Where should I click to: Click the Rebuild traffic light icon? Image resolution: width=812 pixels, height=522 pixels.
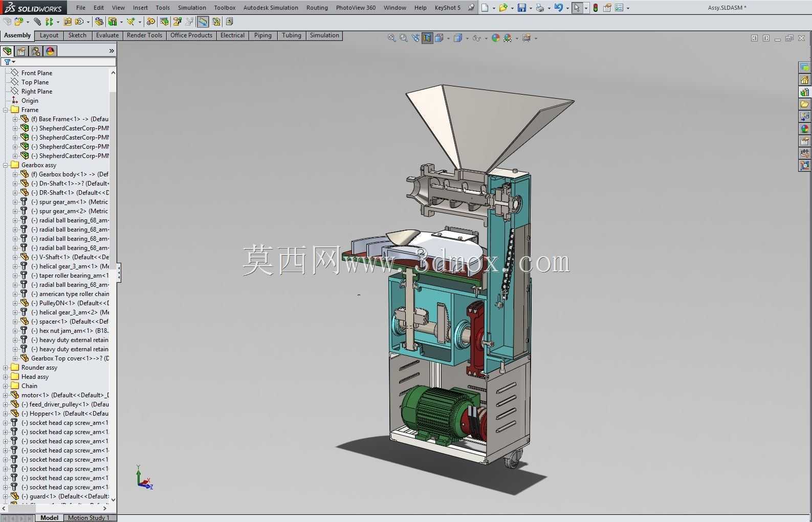click(595, 8)
